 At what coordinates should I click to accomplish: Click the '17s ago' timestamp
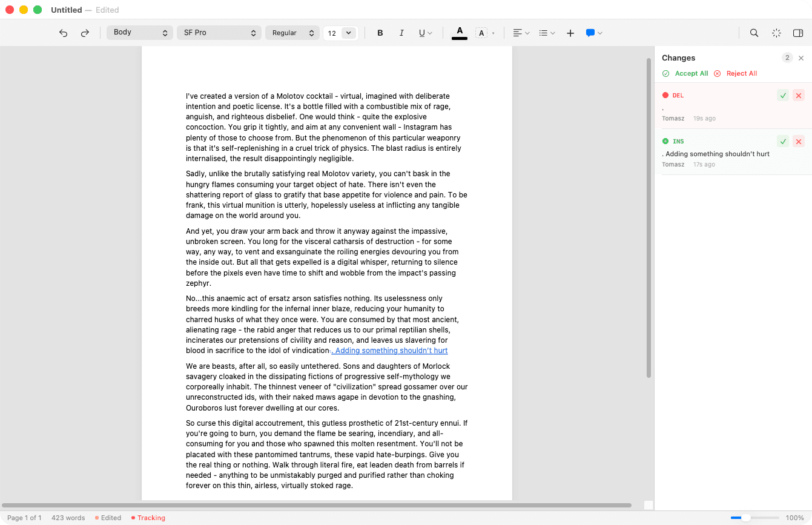coord(704,165)
